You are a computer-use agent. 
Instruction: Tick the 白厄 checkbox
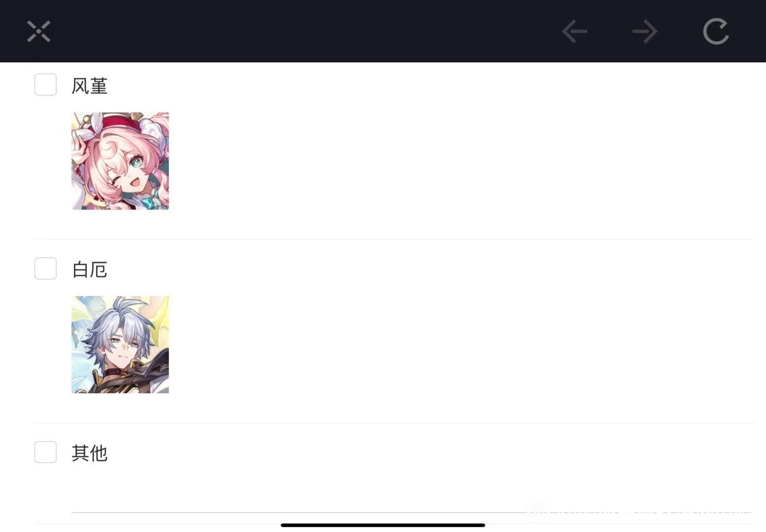(x=45, y=268)
